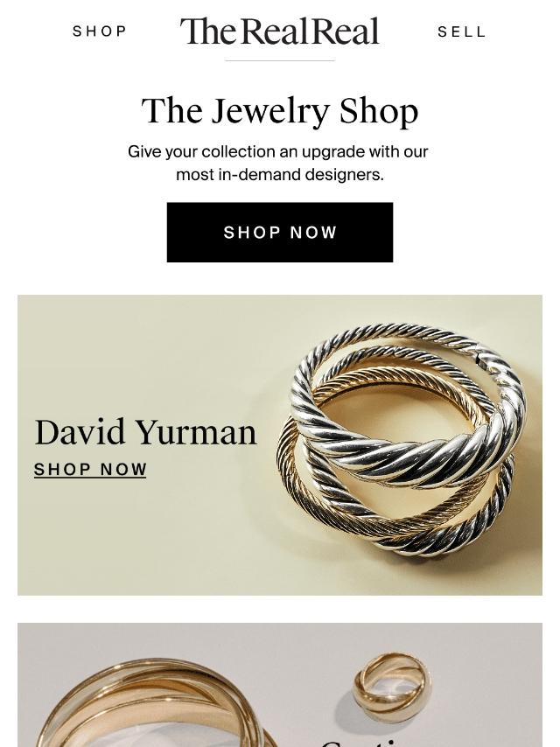Click the partially visible Cartier heading
This screenshot has height=747, width=560.
(362, 743)
